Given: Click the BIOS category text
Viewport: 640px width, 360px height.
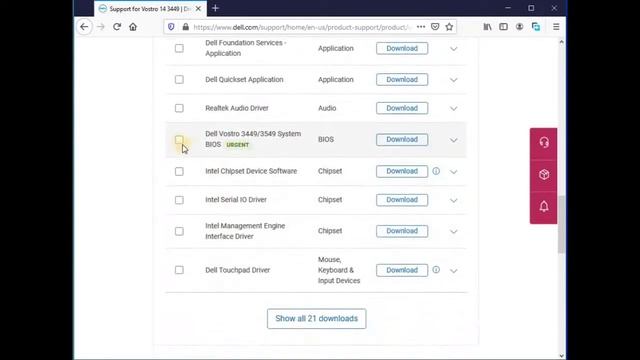Looking at the screenshot, I should [x=326, y=140].
